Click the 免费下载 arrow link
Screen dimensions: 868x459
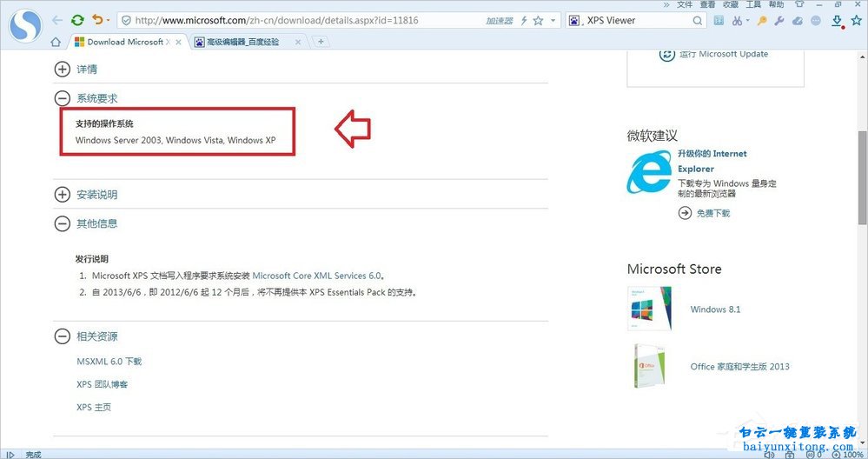[x=704, y=213]
